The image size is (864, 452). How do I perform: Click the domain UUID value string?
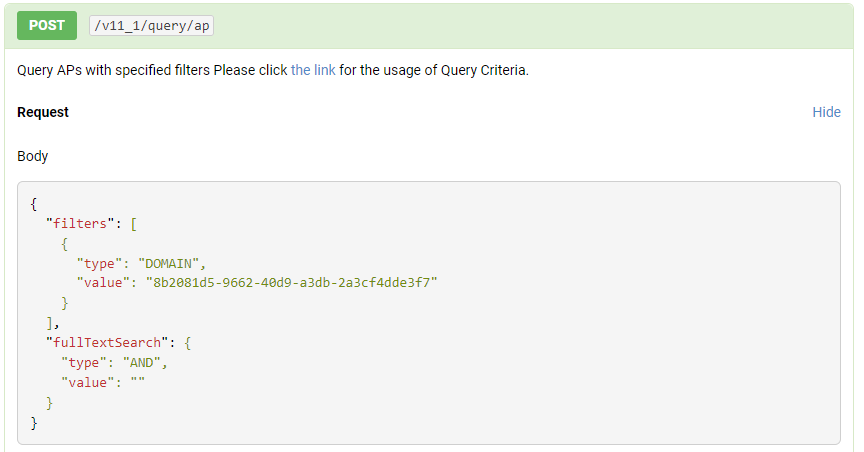pyautogui.click(x=291, y=283)
